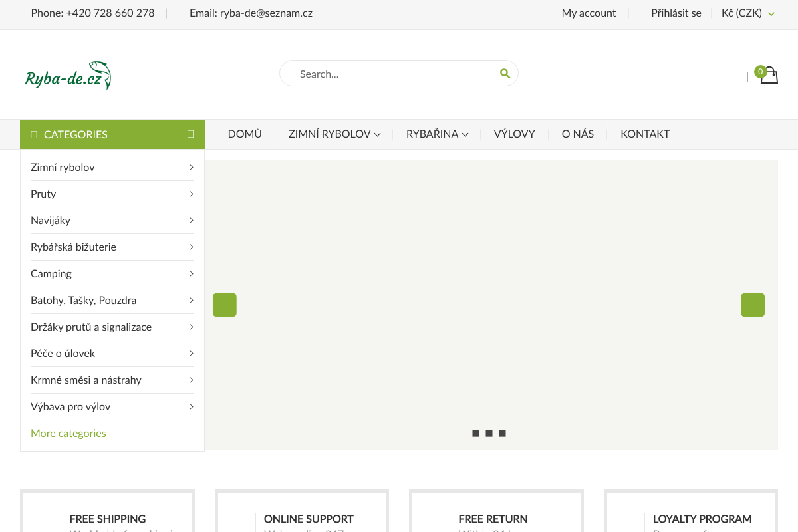
Task: Click the FREE RETURN heading
Action: (x=493, y=519)
